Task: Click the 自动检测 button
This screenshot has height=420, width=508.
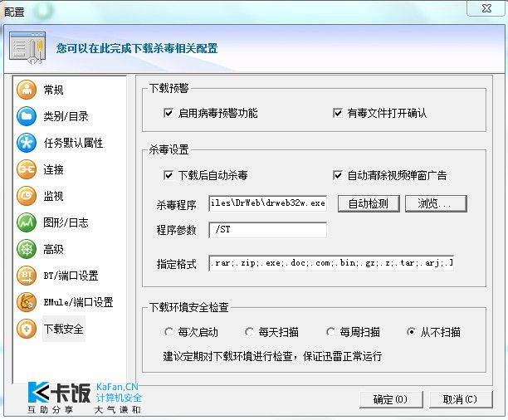Action: pyautogui.click(x=369, y=204)
